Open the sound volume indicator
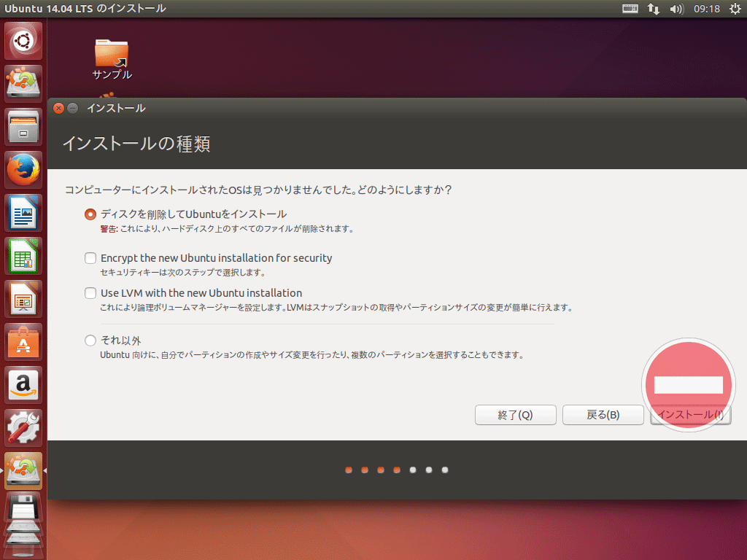 tap(676, 9)
